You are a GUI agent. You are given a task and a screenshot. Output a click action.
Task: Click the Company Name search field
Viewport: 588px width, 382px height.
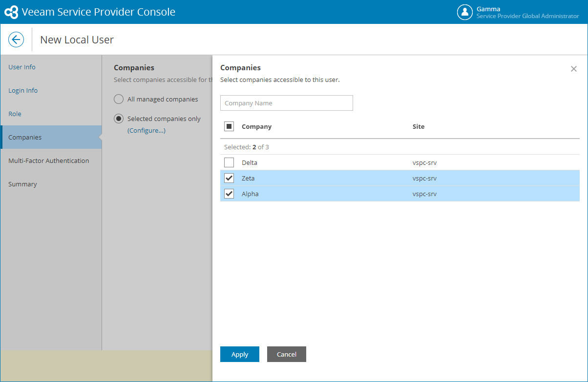(287, 103)
